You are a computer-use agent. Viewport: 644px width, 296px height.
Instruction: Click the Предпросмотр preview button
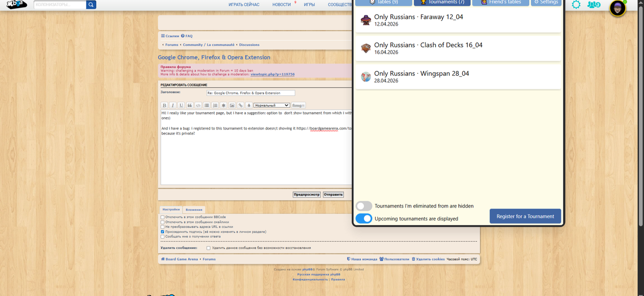pos(307,194)
